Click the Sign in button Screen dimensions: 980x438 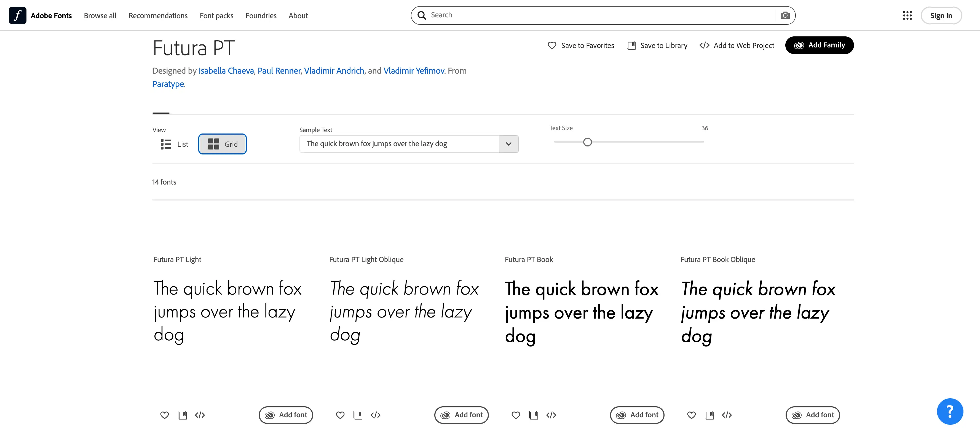[x=941, y=16]
